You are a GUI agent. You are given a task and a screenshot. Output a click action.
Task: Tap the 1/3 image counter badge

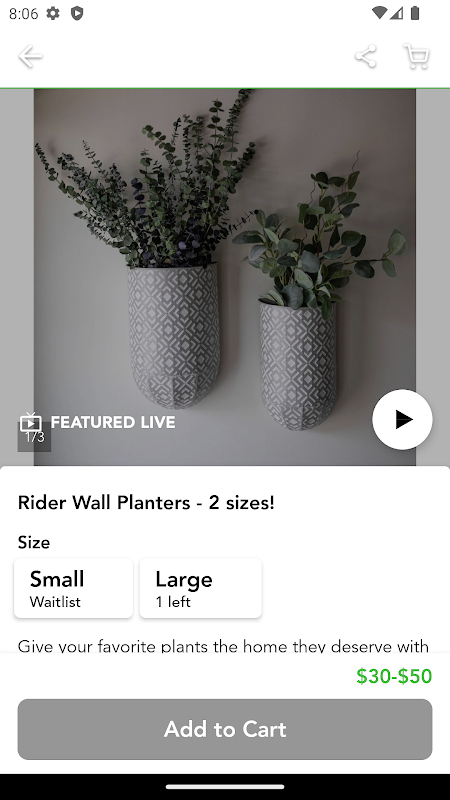[34, 438]
